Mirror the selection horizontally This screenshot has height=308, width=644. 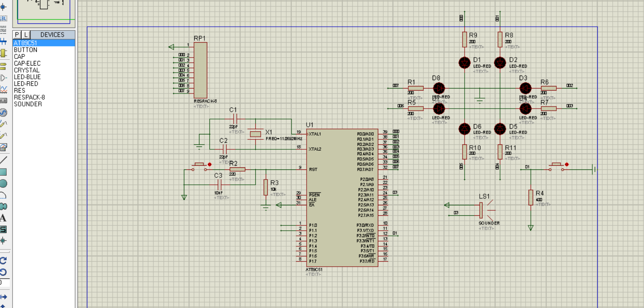(3, 297)
